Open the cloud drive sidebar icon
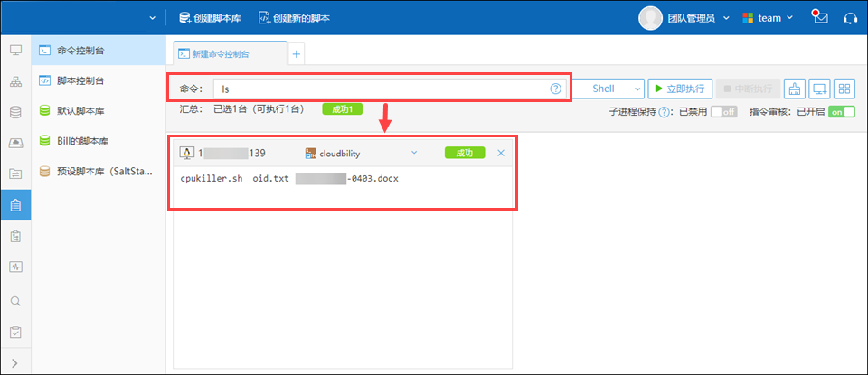 pyautogui.click(x=15, y=144)
